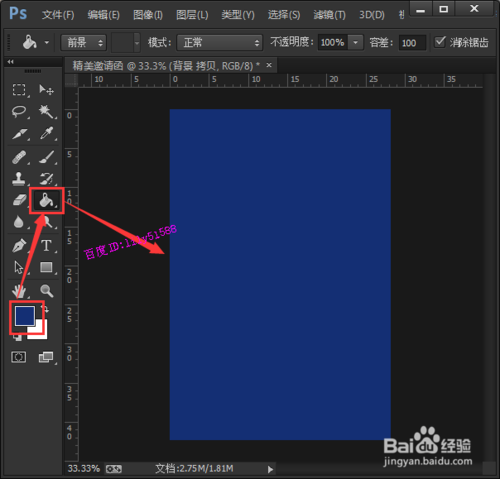This screenshot has height=479, width=500.
Task: Select the Eyedropper tool
Action: [x=46, y=133]
